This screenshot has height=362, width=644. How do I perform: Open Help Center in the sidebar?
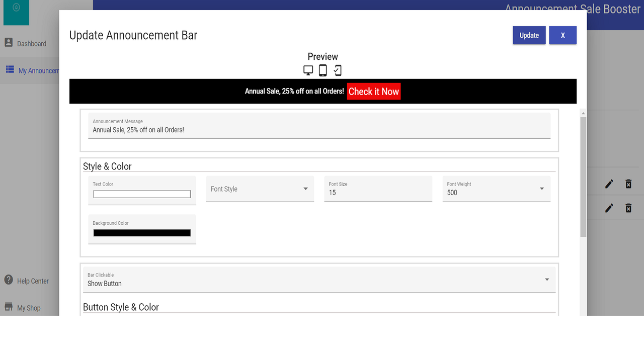click(x=33, y=281)
